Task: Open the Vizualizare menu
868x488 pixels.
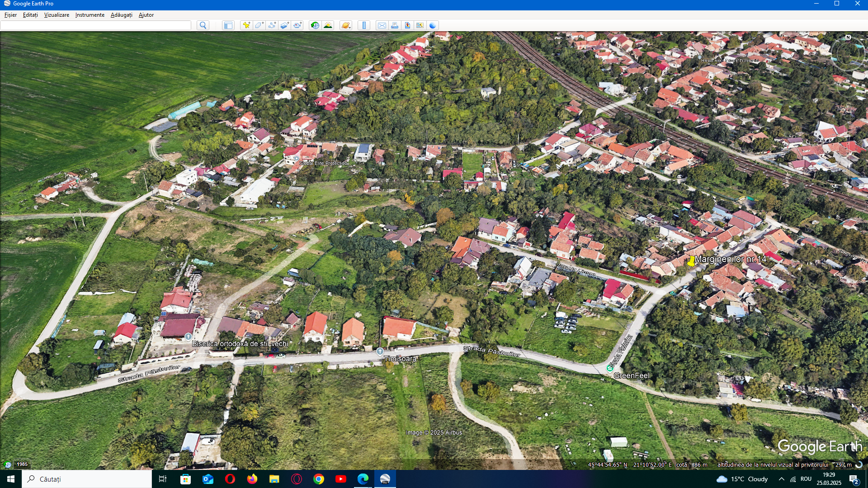Action: click(x=57, y=15)
